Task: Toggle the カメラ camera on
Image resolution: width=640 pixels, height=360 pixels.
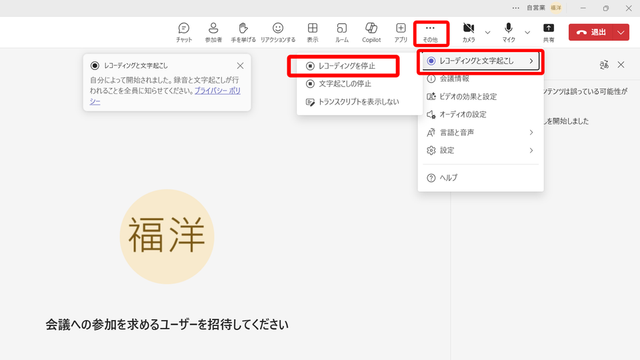Action: tap(469, 32)
